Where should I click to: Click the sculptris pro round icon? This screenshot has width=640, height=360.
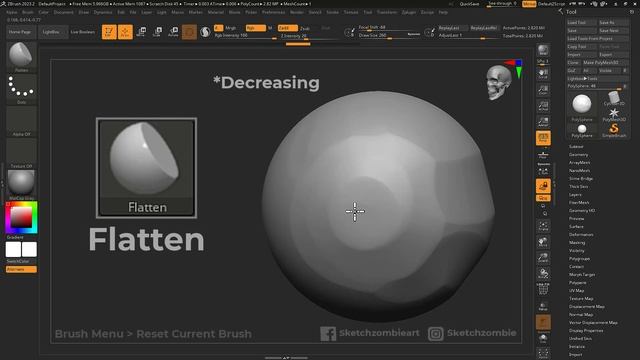coord(205,32)
